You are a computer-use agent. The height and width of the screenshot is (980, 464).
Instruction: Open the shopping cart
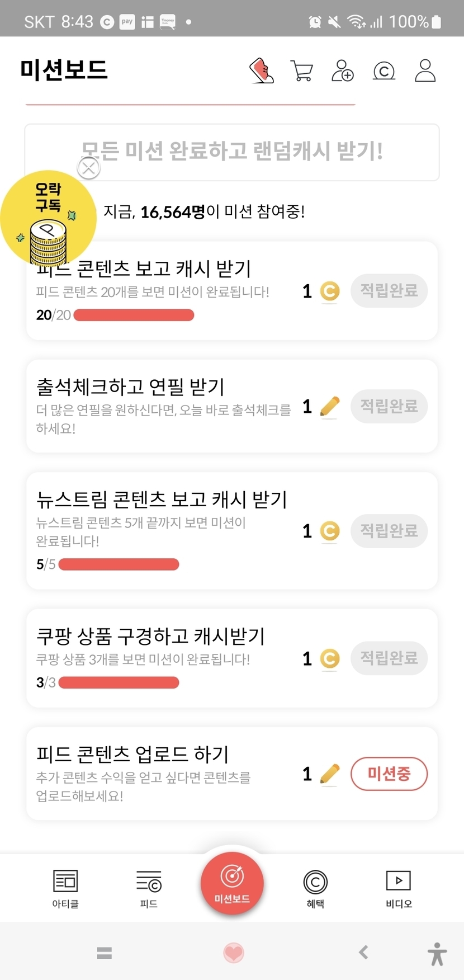point(302,71)
